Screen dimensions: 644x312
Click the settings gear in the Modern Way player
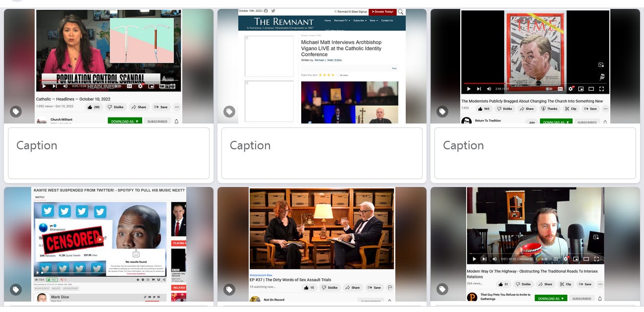click(x=566, y=259)
